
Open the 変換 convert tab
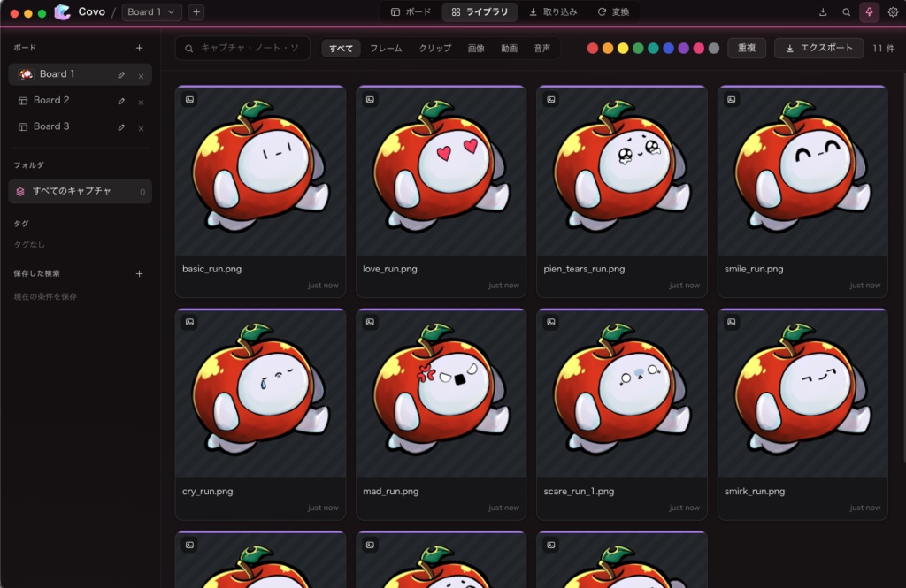[614, 12]
